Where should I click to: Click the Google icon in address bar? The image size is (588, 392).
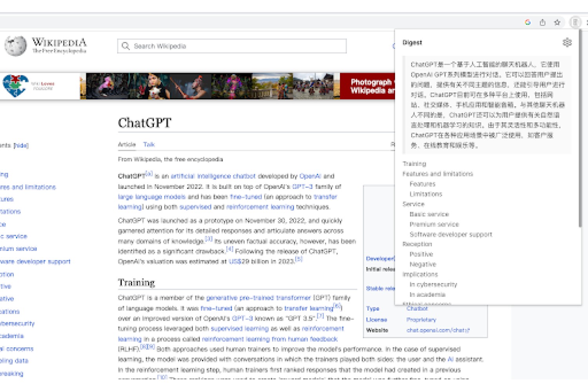528,22
